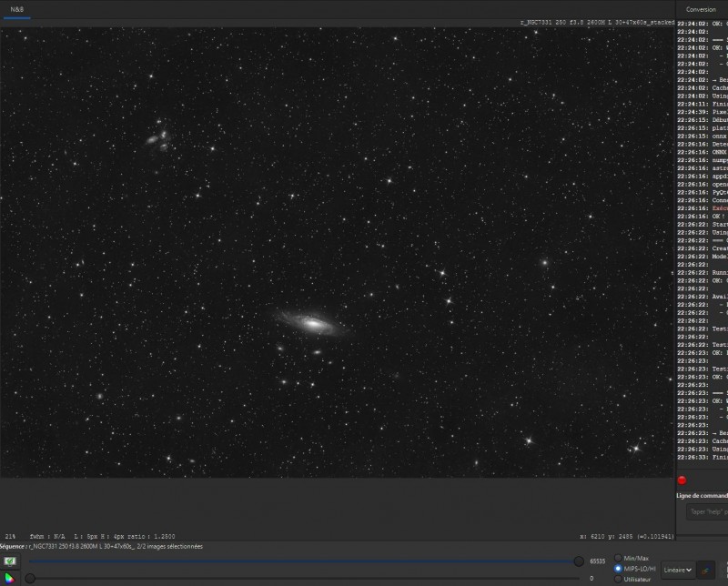Select the Min/Max display mode
The image size is (728, 586).
(618, 558)
